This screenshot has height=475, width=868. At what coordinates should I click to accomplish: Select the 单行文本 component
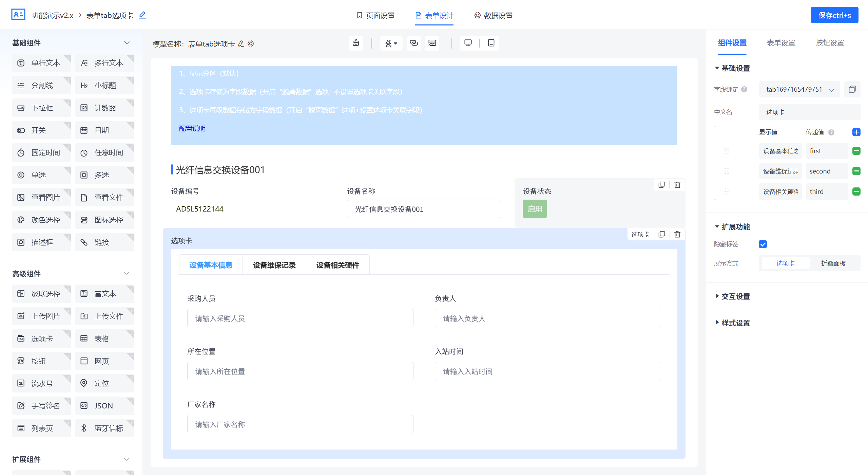(x=41, y=62)
